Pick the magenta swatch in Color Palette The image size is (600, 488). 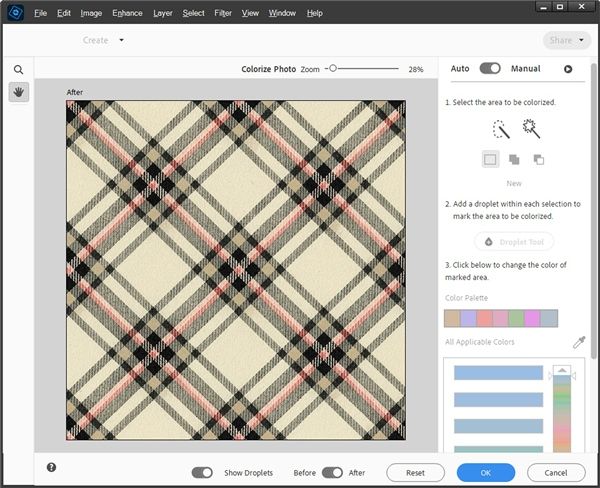coord(533,318)
